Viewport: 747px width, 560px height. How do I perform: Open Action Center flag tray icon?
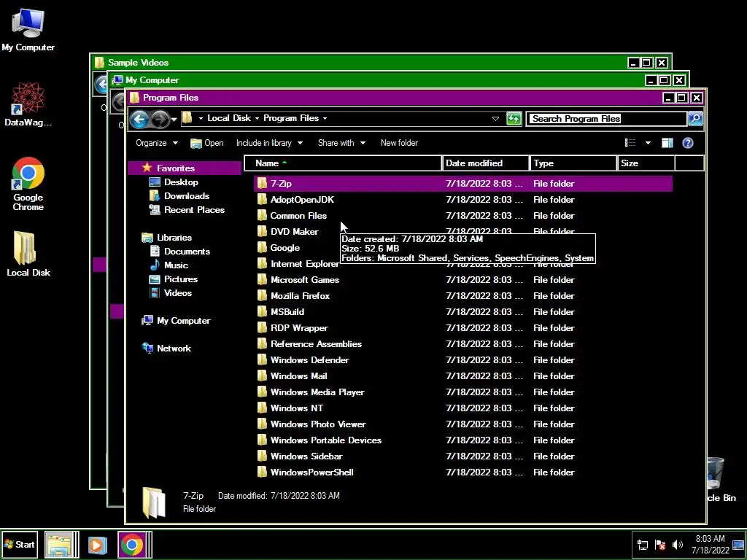tap(659, 545)
